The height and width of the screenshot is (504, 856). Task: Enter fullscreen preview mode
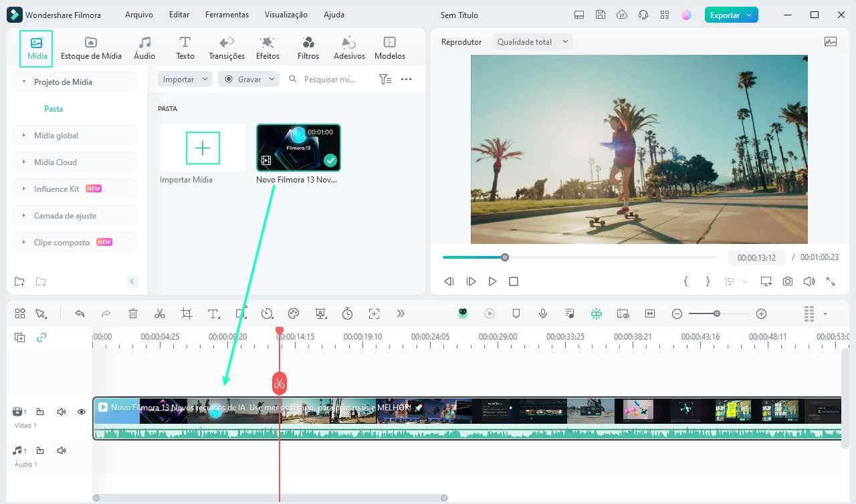831,281
